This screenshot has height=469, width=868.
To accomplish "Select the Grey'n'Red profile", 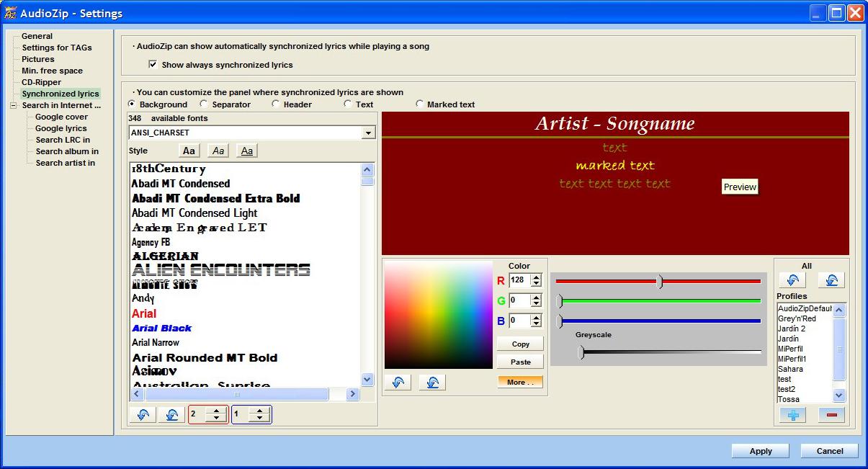I will (x=797, y=318).
